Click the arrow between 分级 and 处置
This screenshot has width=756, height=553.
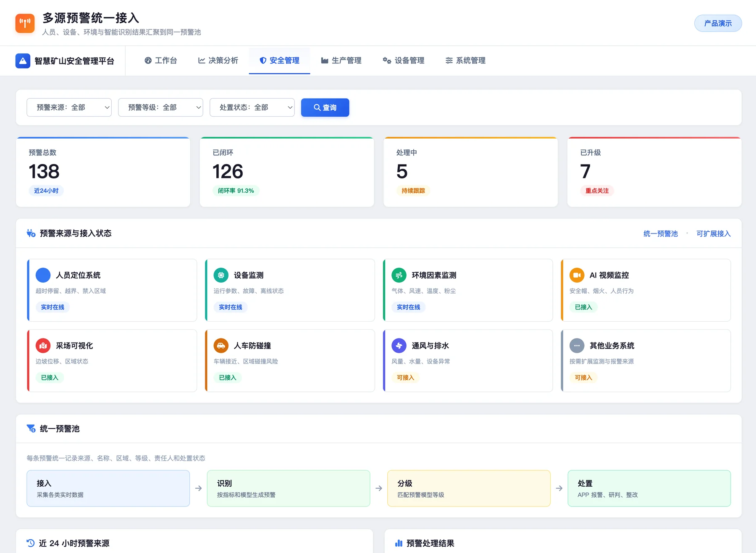[x=559, y=488]
